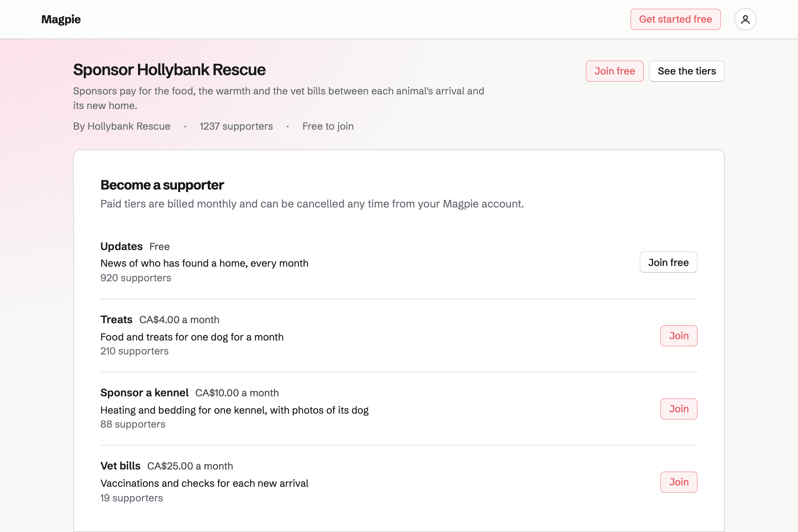Click the Vet bills tier name
Image resolution: width=798 pixels, height=532 pixels.
point(120,466)
